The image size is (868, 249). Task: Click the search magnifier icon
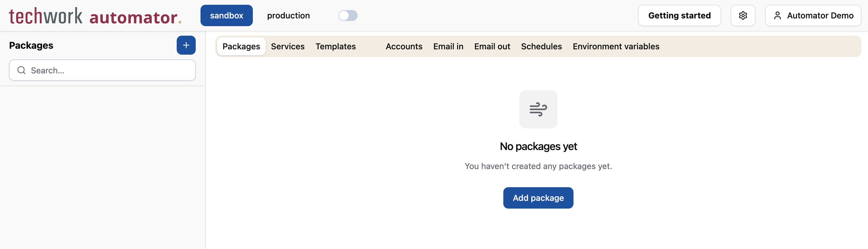pos(21,70)
